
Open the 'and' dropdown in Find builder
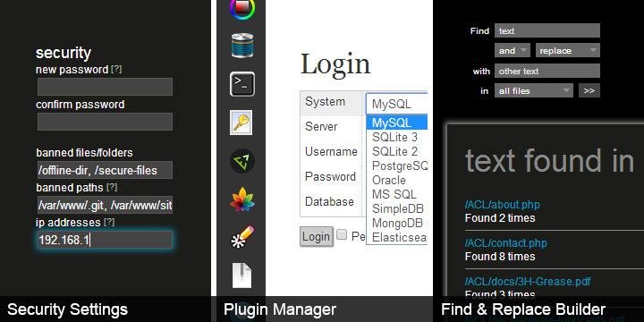(x=513, y=50)
